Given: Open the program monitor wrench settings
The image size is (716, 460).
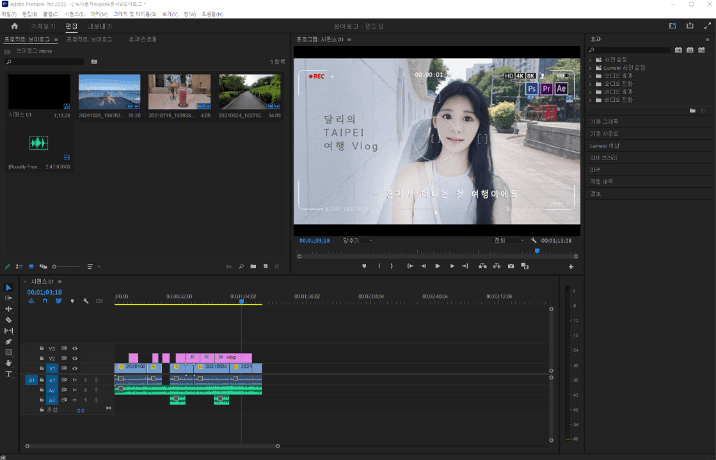Looking at the screenshot, I should 535,241.
